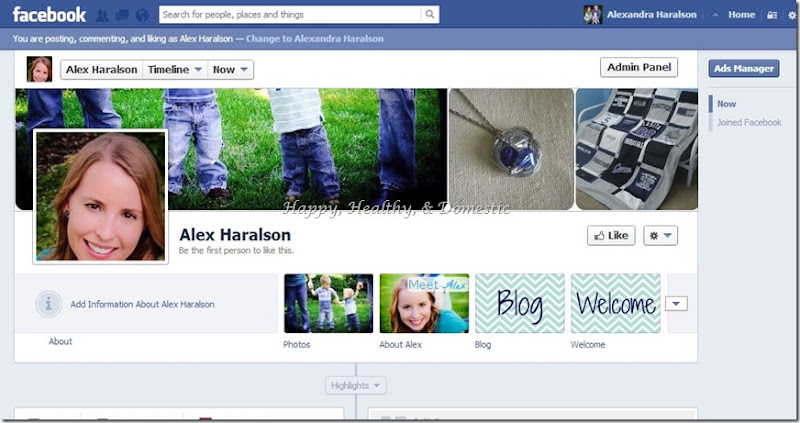The height and width of the screenshot is (423, 800).
Task: Click the Facebook logo
Action: (x=49, y=15)
